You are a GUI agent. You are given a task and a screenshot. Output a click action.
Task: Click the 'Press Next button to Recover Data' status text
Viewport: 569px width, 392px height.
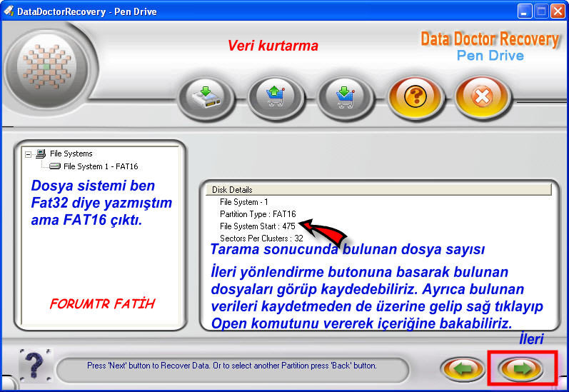pos(232,366)
